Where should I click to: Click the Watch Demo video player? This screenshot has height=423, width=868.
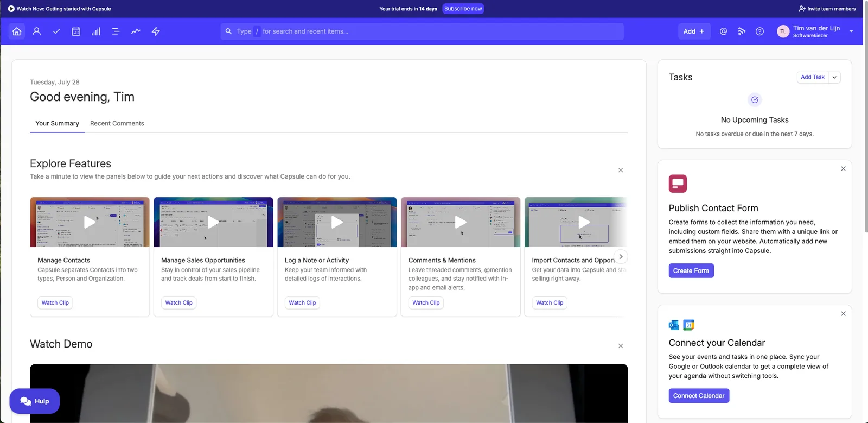point(329,393)
